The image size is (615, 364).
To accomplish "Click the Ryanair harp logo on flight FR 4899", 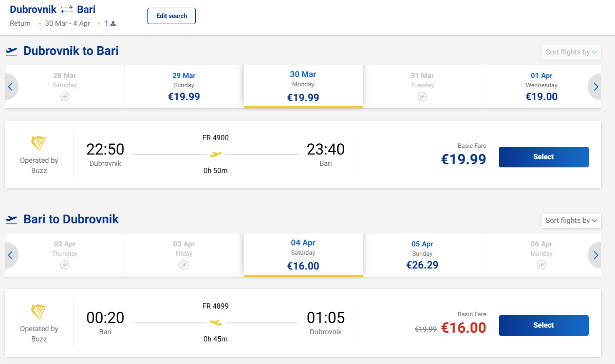I will (39, 312).
